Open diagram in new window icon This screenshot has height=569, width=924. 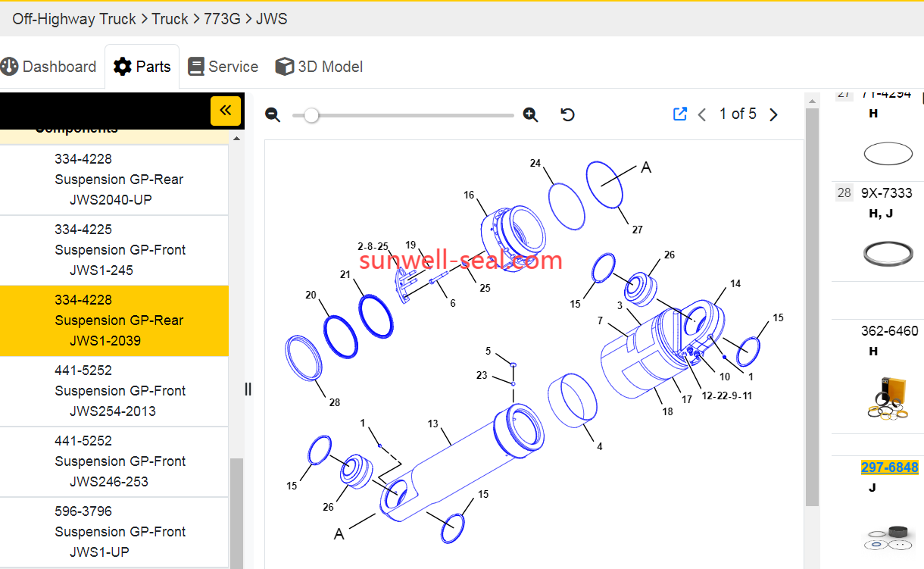point(679,114)
